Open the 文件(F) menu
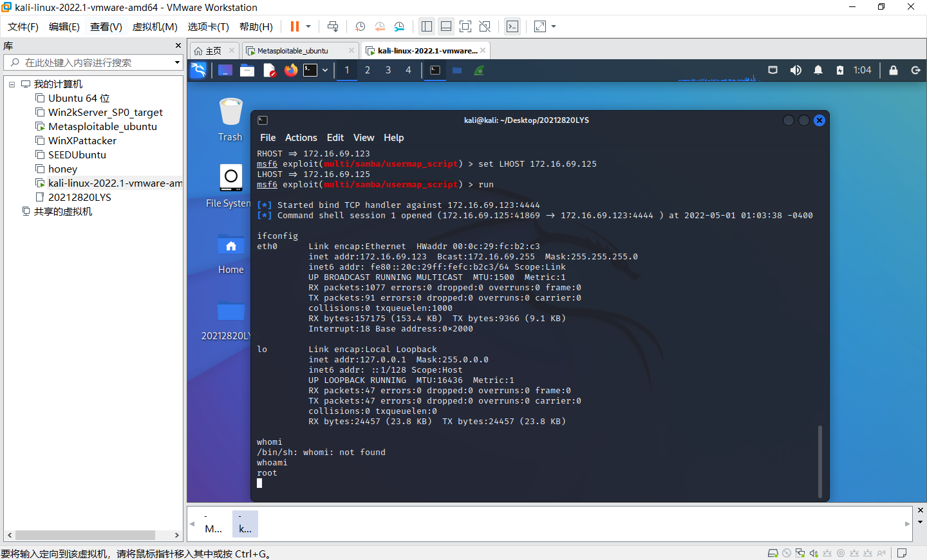The image size is (927, 560). tap(23, 26)
